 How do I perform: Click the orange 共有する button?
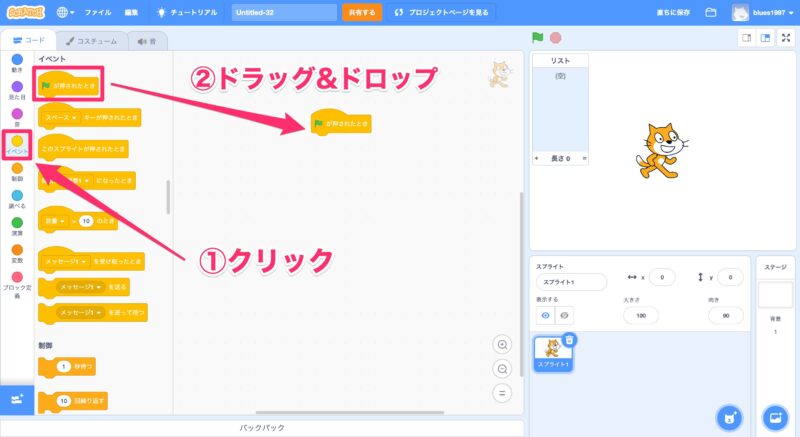pos(360,13)
